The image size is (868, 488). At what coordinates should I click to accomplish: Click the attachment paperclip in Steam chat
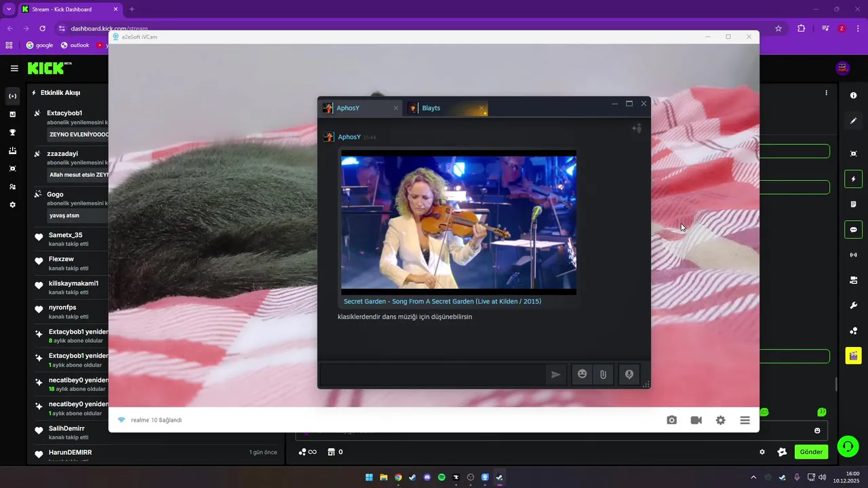(x=603, y=374)
